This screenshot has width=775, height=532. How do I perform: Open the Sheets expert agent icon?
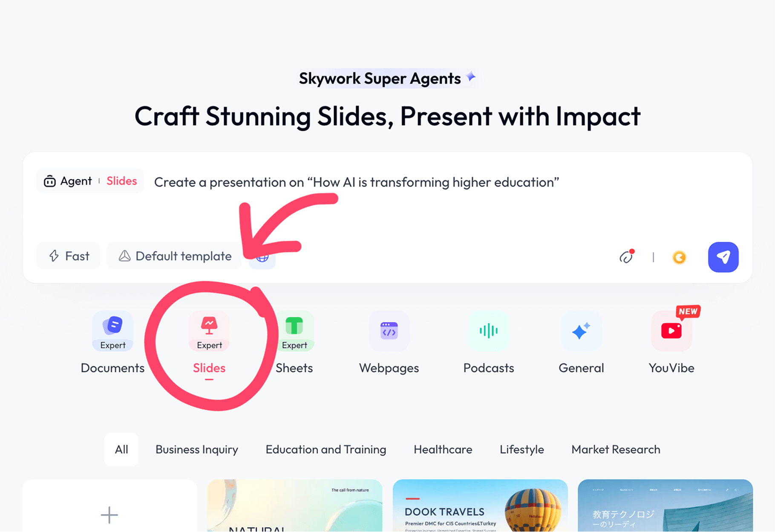pos(294,331)
